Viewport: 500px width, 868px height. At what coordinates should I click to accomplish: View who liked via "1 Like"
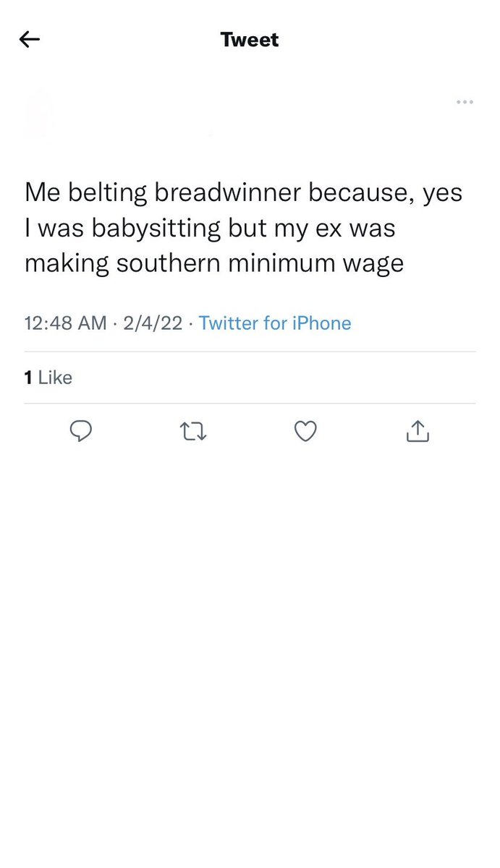48,377
